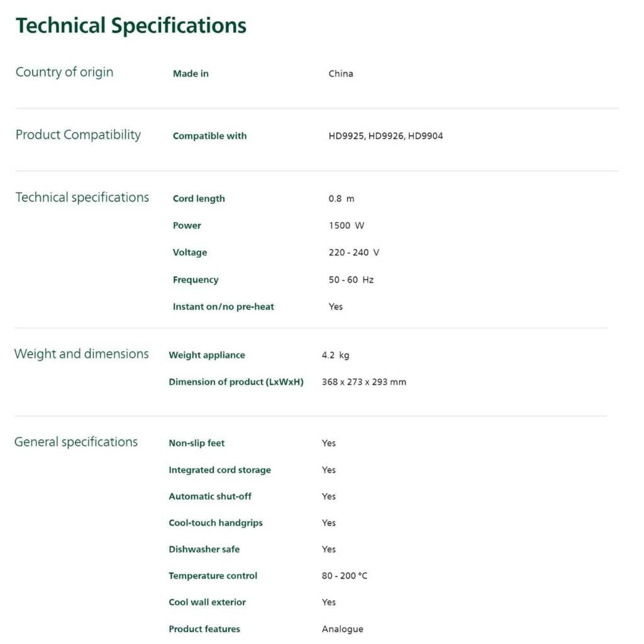This screenshot has width=644, height=644.
Task: Select the 80 - 200 °C temperature value
Action: (x=345, y=575)
